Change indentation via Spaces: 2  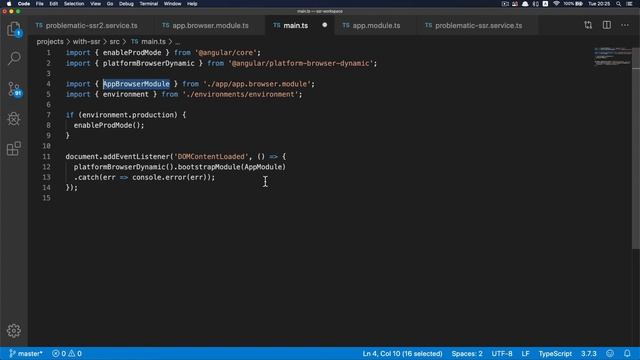(x=467, y=353)
